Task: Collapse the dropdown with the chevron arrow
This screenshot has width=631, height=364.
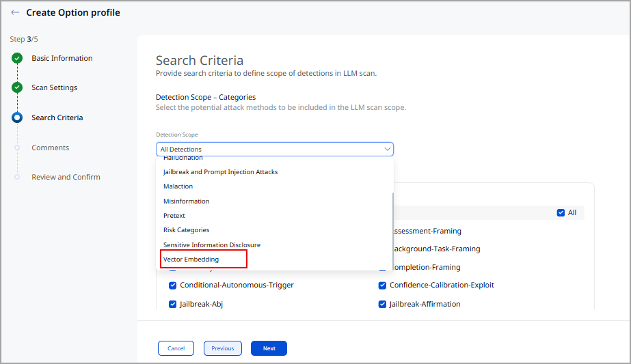Action: [x=387, y=150]
